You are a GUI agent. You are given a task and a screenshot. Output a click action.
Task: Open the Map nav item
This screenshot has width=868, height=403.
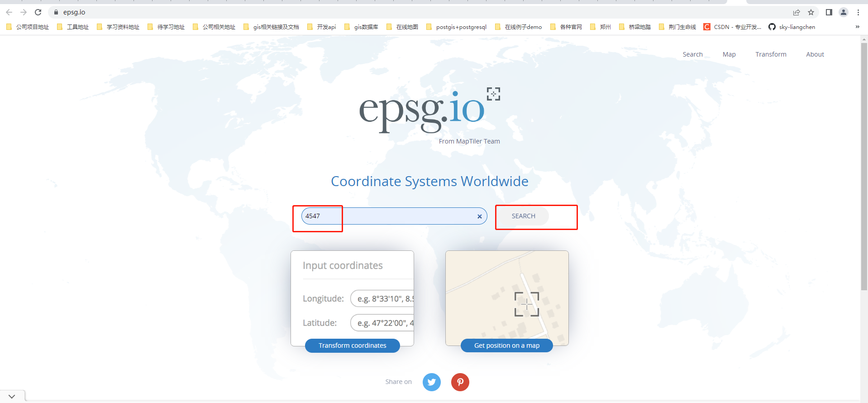[729, 54]
